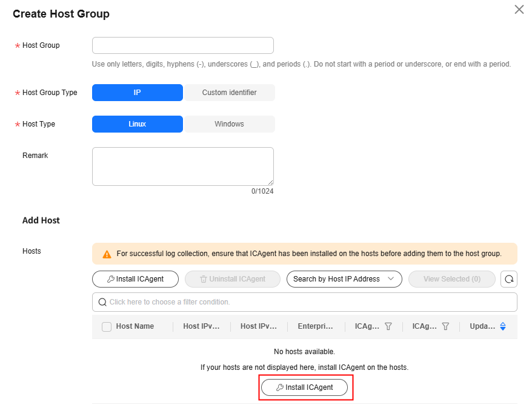
Task: Select IP as host group type
Action: pyautogui.click(x=138, y=93)
